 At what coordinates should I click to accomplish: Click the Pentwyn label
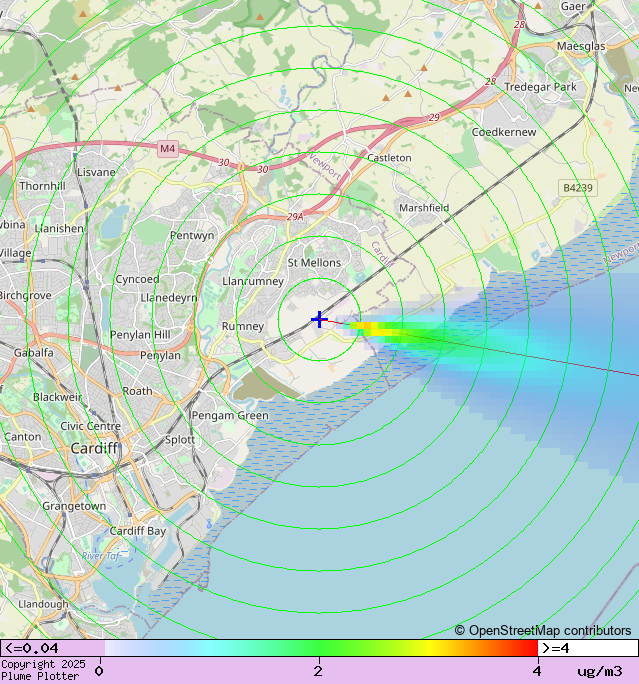(192, 236)
